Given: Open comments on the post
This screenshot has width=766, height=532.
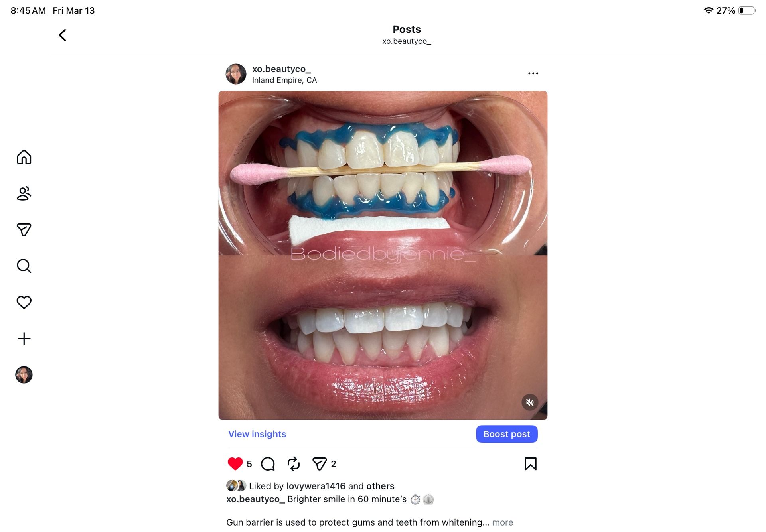Looking at the screenshot, I should pyautogui.click(x=268, y=464).
